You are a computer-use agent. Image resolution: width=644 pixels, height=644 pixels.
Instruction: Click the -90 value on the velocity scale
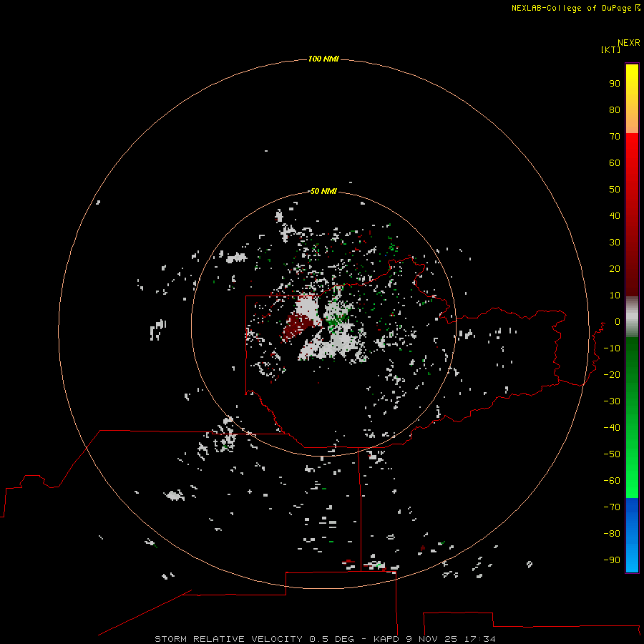click(612, 560)
